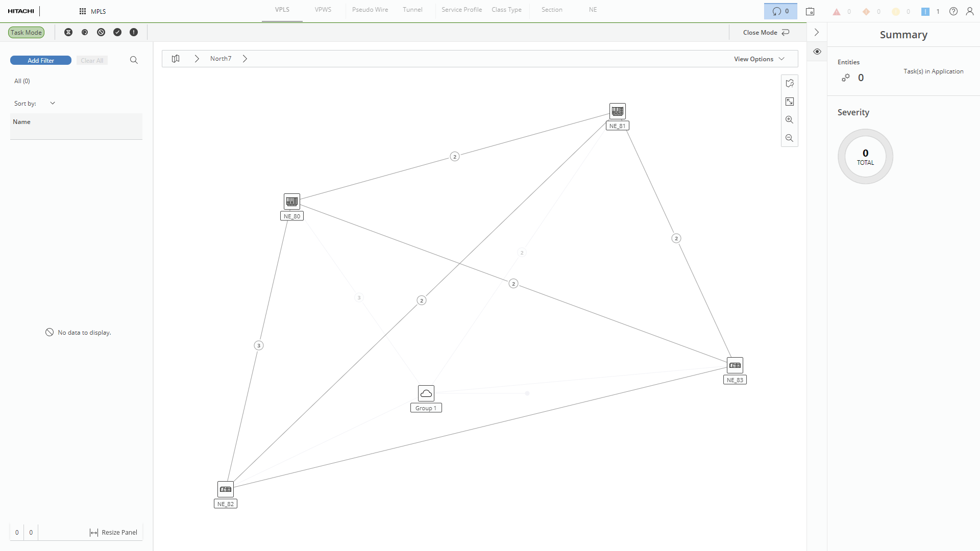Image resolution: width=980 pixels, height=551 pixels.
Task: Expand the View Options dropdown
Action: click(x=759, y=59)
